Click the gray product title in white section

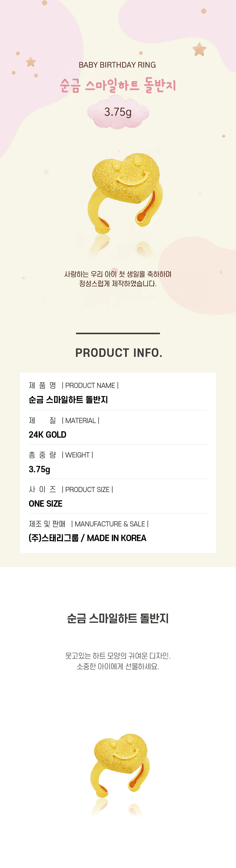point(118,618)
